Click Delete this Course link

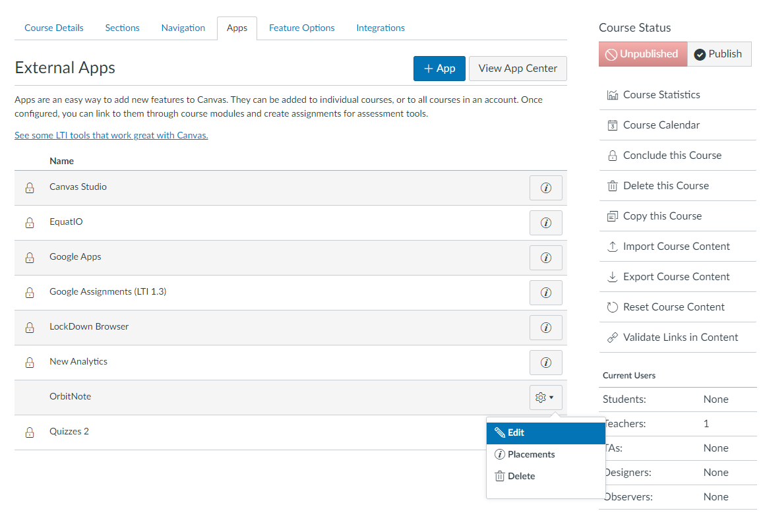(666, 186)
